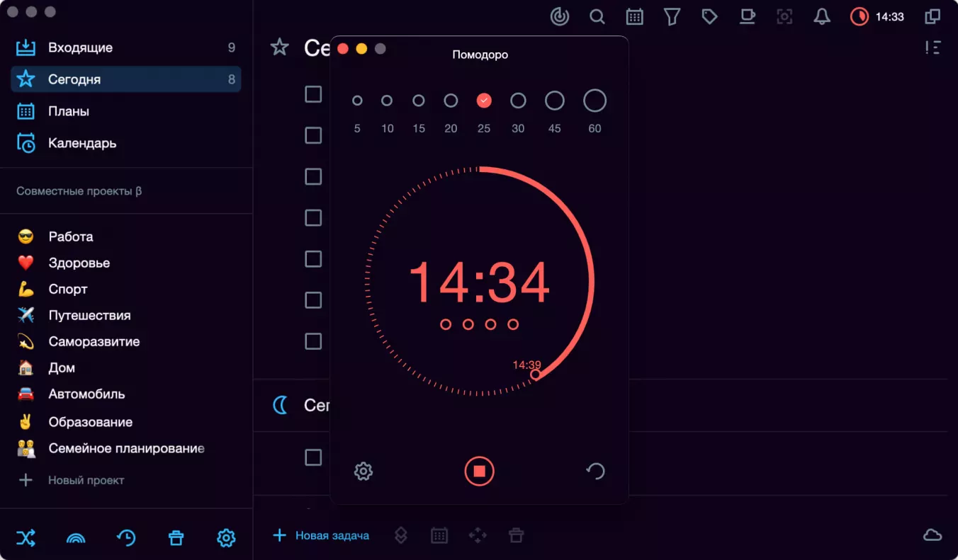Image resolution: width=958 pixels, height=560 pixels.
Task: Check the task checkbox under the moon section
Action: tap(313, 457)
